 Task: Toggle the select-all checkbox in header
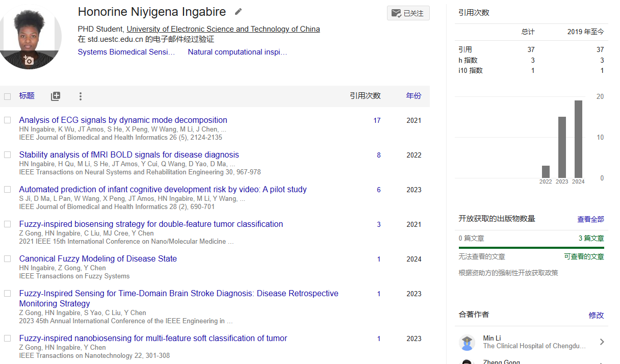(x=8, y=96)
